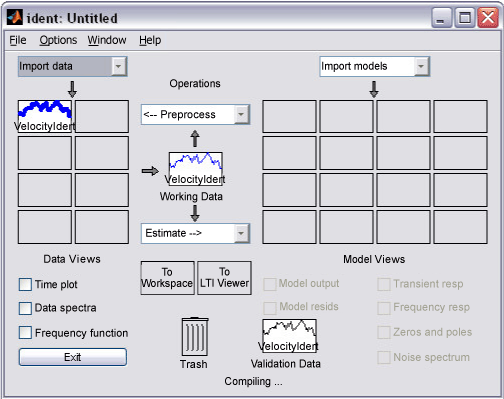Enable the Time plot checkbox
The height and width of the screenshot is (399, 504).
click(25, 285)
